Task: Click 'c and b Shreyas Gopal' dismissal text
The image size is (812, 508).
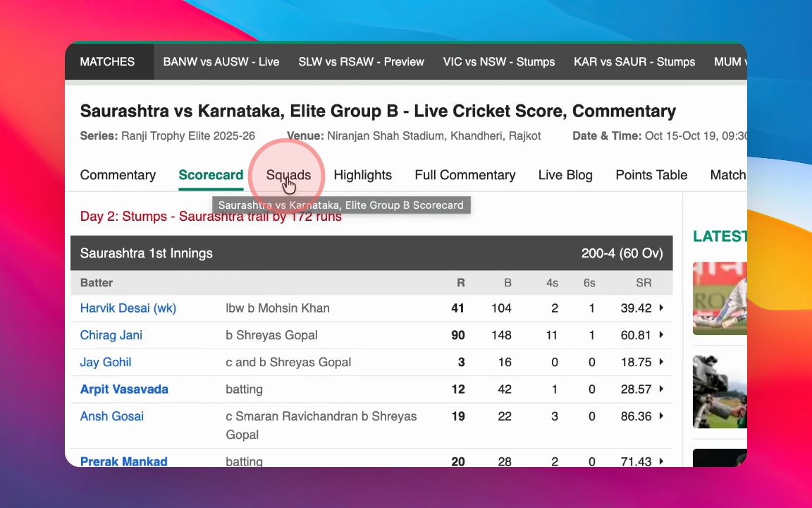Action: click(288, 362)
